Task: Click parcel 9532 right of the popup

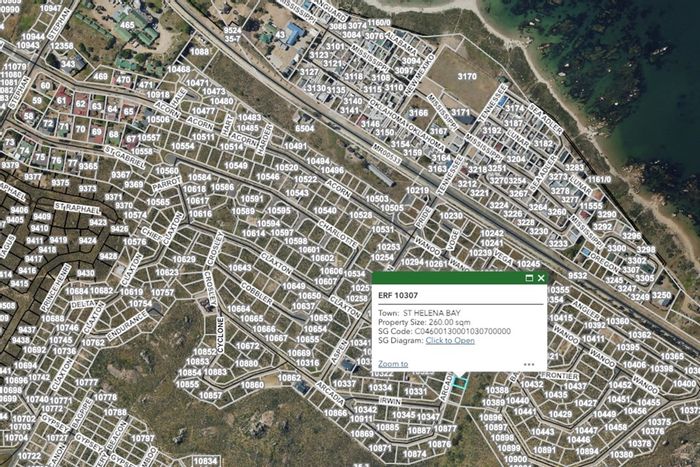Action: click(x=578, y=275)
